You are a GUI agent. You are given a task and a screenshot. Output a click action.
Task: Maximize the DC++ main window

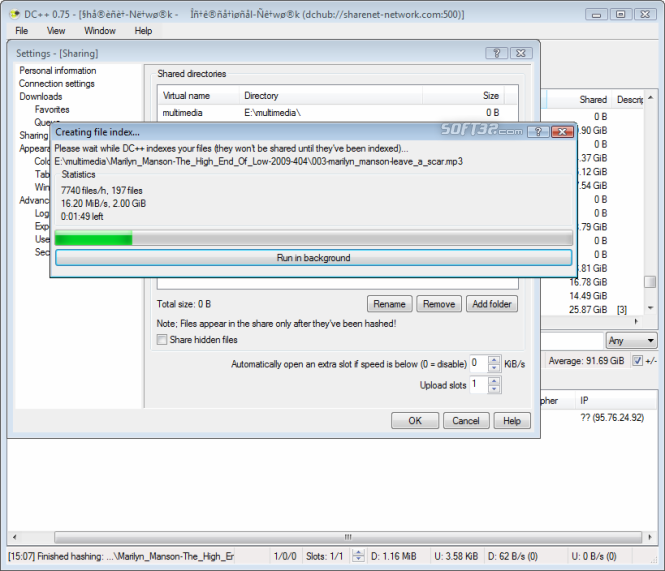[x=620, y=14]
